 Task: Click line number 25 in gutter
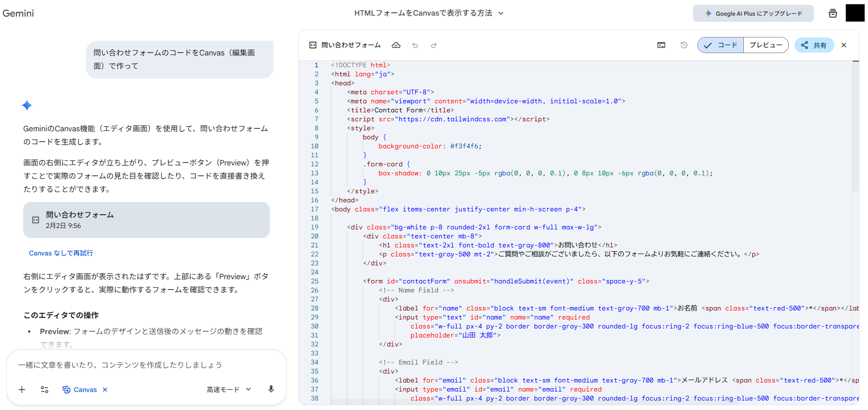[x=315, y=281]
